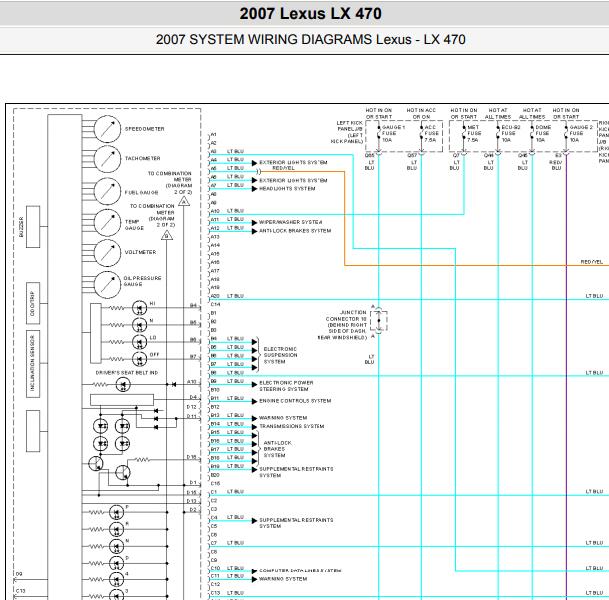This screenshot has height=600, width=609.
Task: Click the "ENGINE CONTROLS SYSTEM" reference
Action: coord(295,401)
